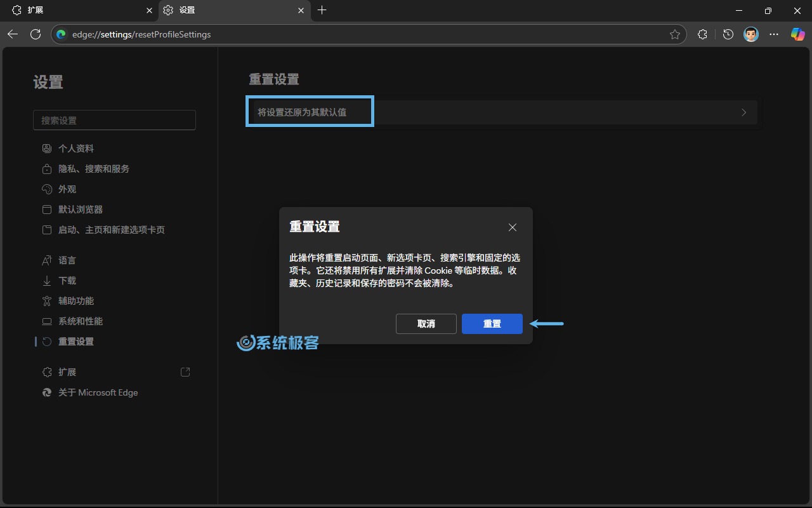Screen dimensions: 812x508
Task: Click the browser window icon beside 默认浏览器
Action: [46, 209]
